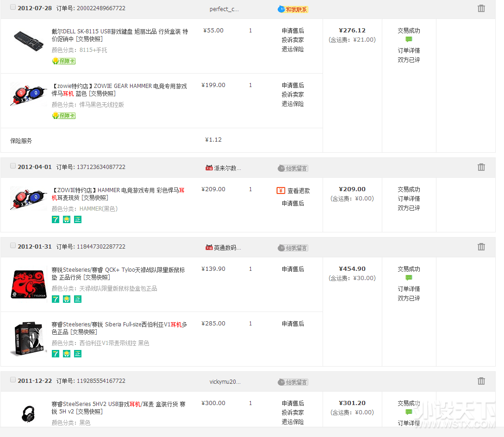Open the Tyloo red mousepad thumbnail

click(29, 284)
